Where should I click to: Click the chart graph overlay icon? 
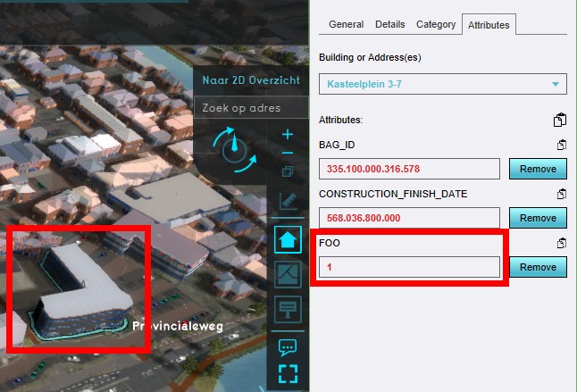288,274
